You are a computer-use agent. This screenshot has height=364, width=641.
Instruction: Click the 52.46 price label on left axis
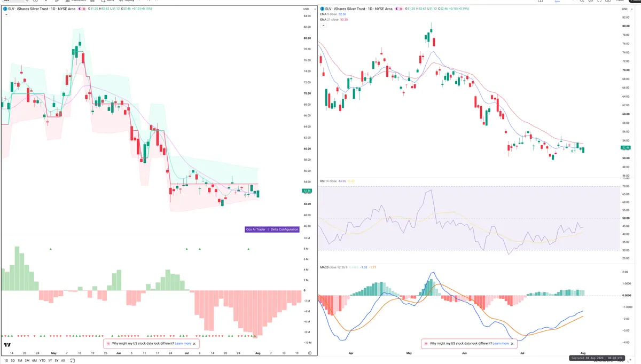307,191
